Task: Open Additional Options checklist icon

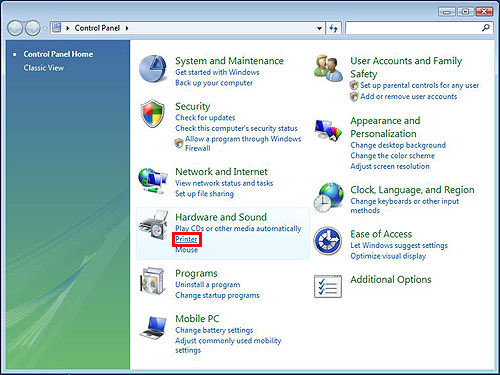Action: pos(328,286)
